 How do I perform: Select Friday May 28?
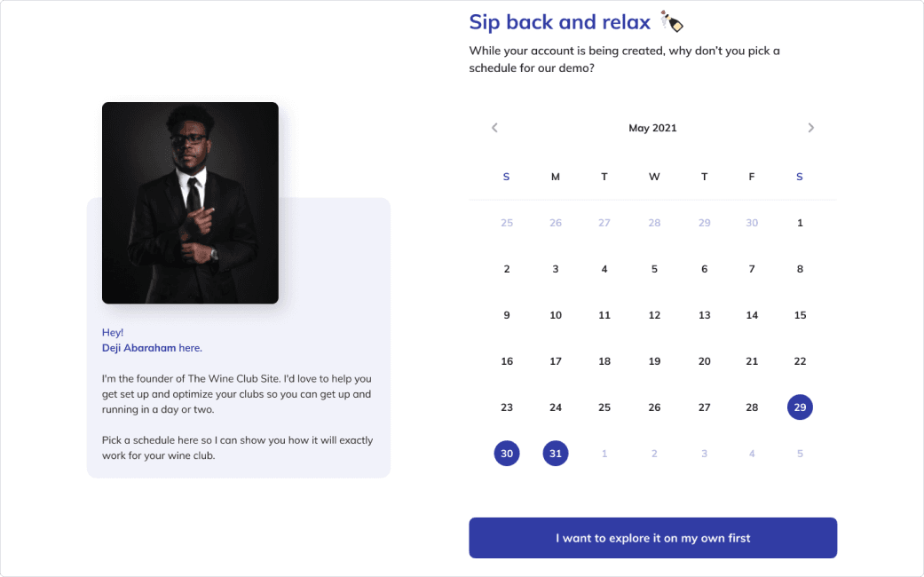(x=752, y=407)
